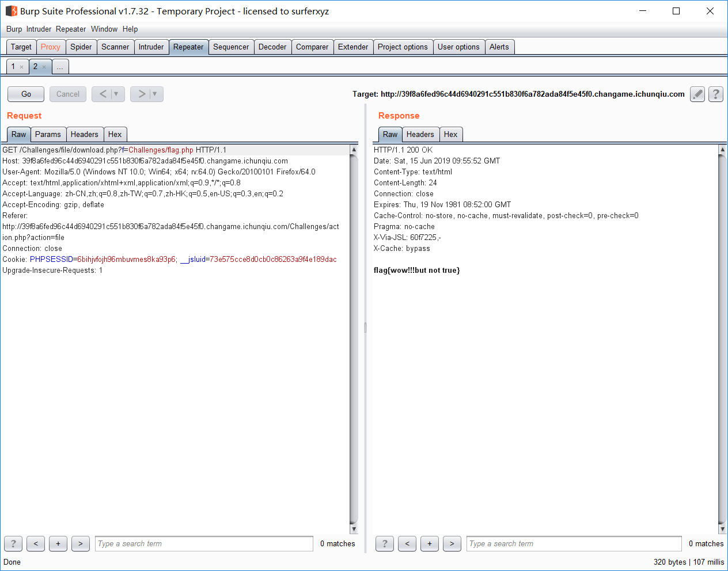Go to next match in response search
Screen dimensions: 728x571
coord(452,543)
